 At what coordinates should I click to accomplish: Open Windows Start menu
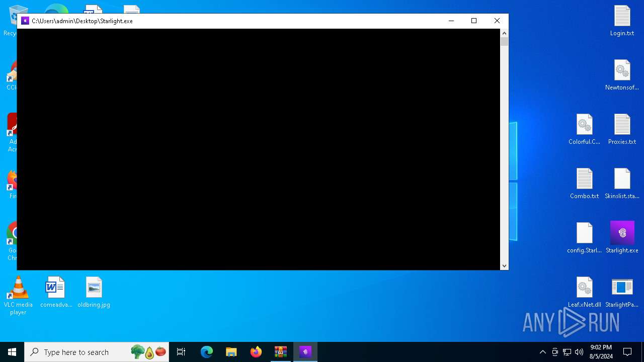point(12,352)
